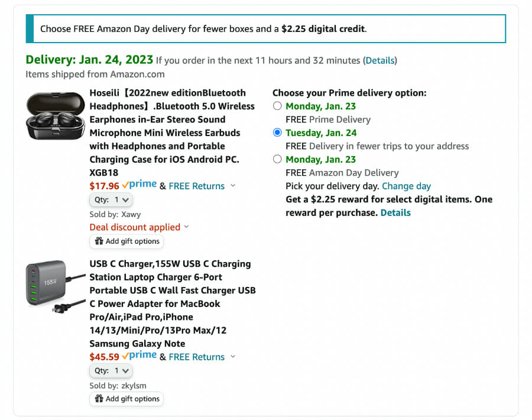532x420 pixels.
Task: Click the Add gift options button for the charger
Action: 126,399
